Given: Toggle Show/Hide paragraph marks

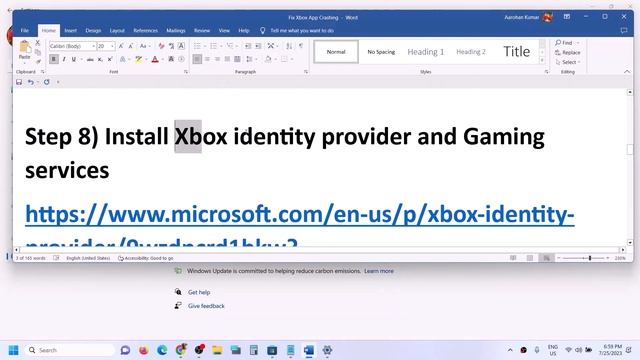Looking at the screenshot, I should coord(301,46).
